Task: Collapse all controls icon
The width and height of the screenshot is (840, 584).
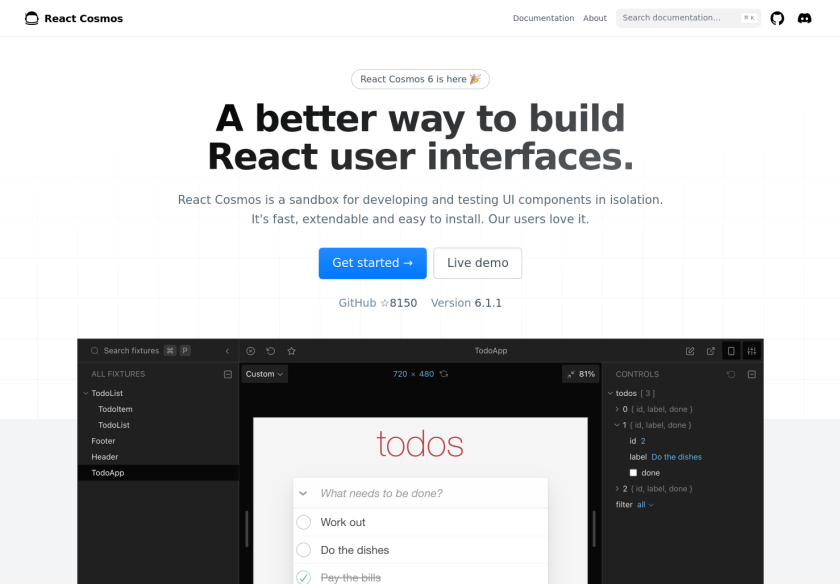Action: pos(752,374)
